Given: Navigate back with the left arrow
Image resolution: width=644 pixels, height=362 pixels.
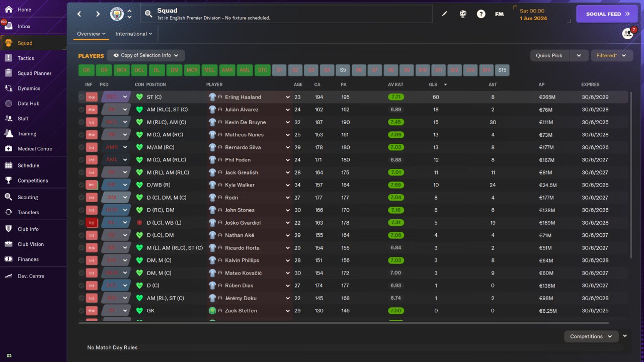Looking at the screenshot, I should [79, 14].
